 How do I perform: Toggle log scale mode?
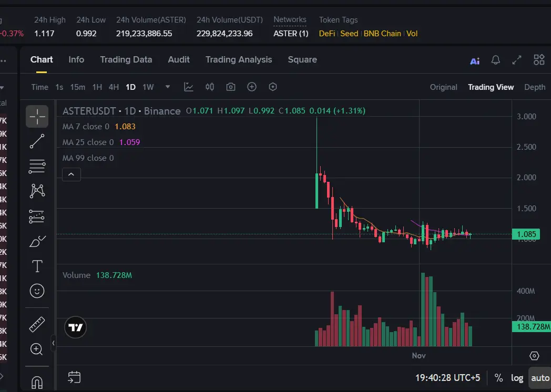click(517, 378)
